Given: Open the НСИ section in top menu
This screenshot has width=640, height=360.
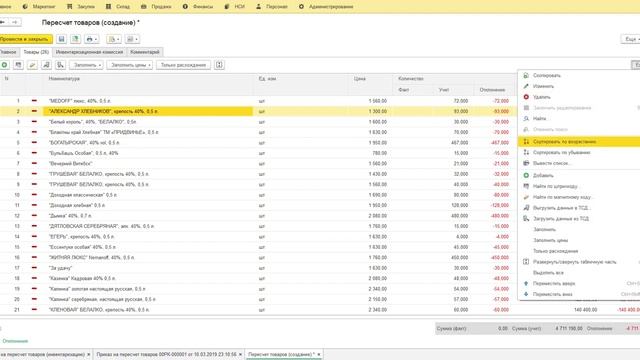Looking at the screenshot, I should click(x=235, y=7).
